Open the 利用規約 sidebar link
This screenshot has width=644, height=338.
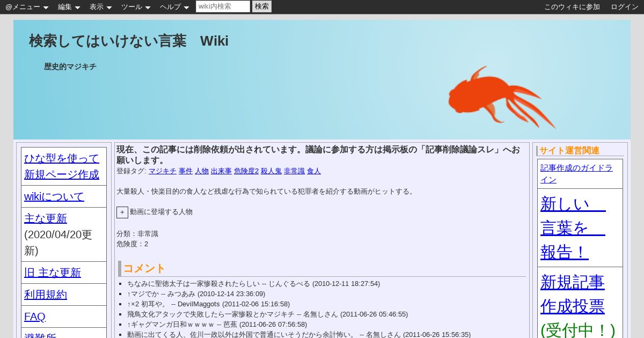46,295
